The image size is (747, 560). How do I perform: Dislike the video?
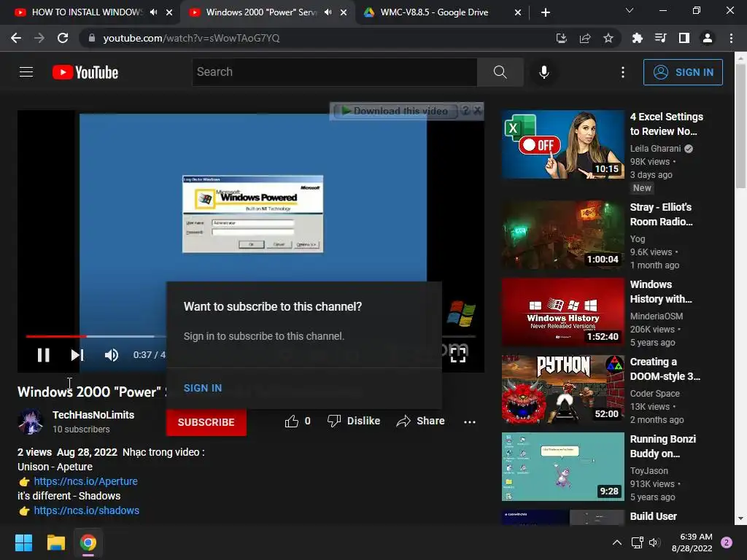point(354,421)
